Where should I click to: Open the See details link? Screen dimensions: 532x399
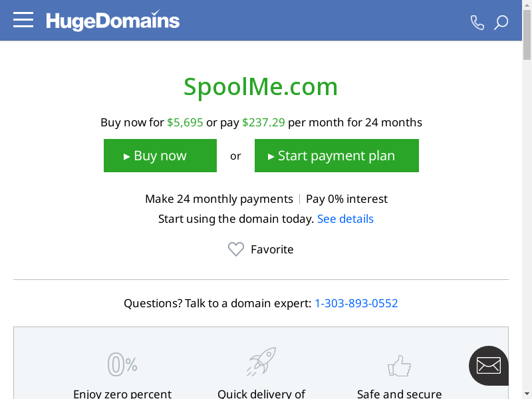click(x=345, y=219)
